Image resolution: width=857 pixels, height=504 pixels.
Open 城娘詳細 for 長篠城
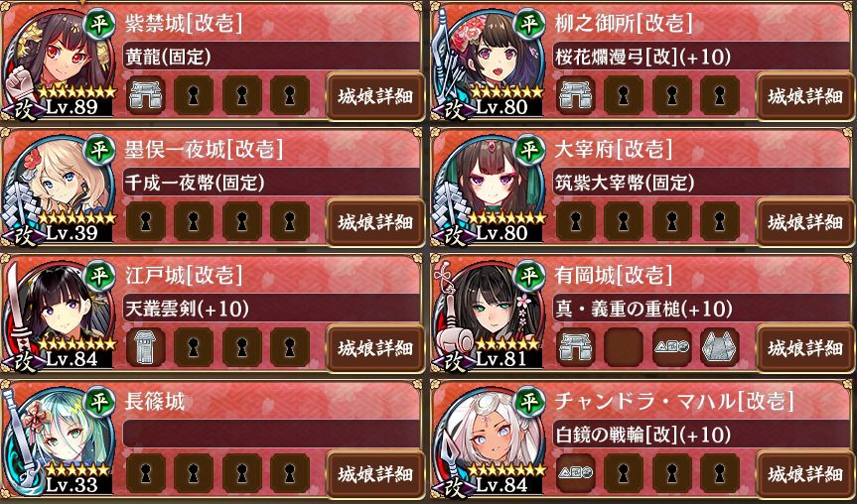[375, 474]
